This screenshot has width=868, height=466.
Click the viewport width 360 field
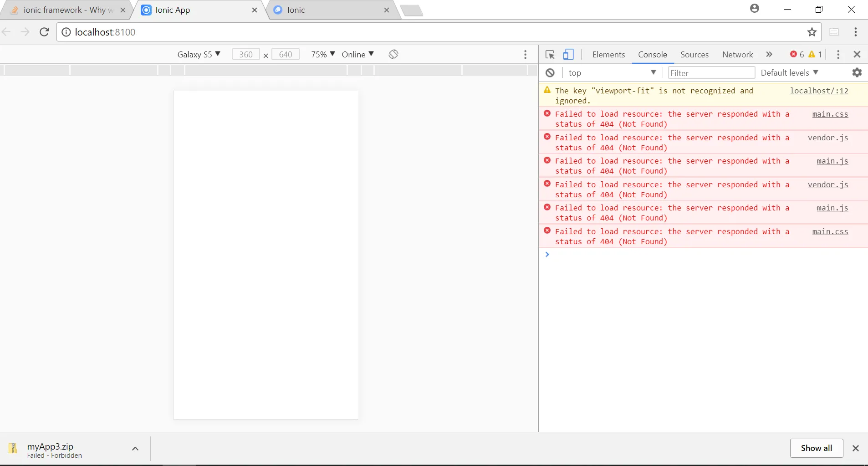coord(246,54)
